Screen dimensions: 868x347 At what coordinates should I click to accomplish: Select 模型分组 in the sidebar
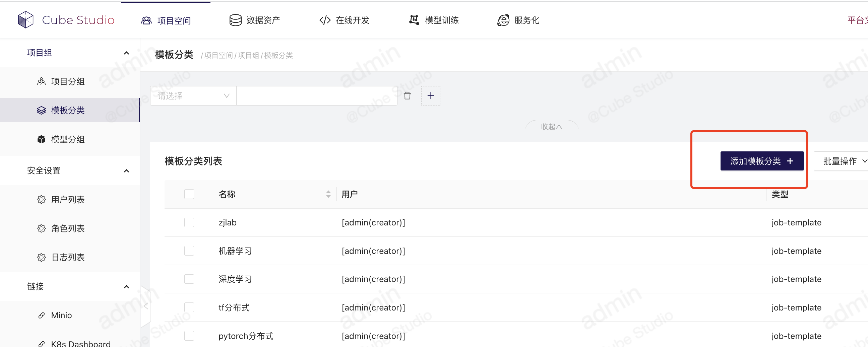pyautogui.click(x=68, y=139)
